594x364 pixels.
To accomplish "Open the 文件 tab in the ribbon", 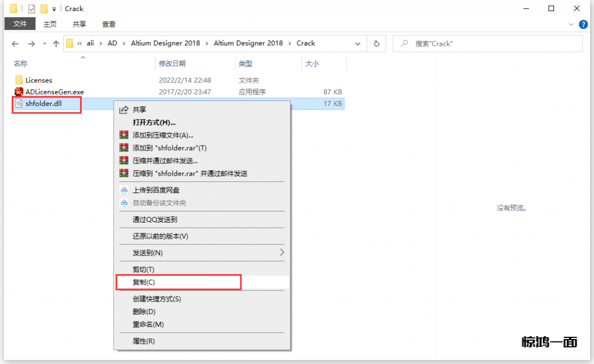I will 20,24.
